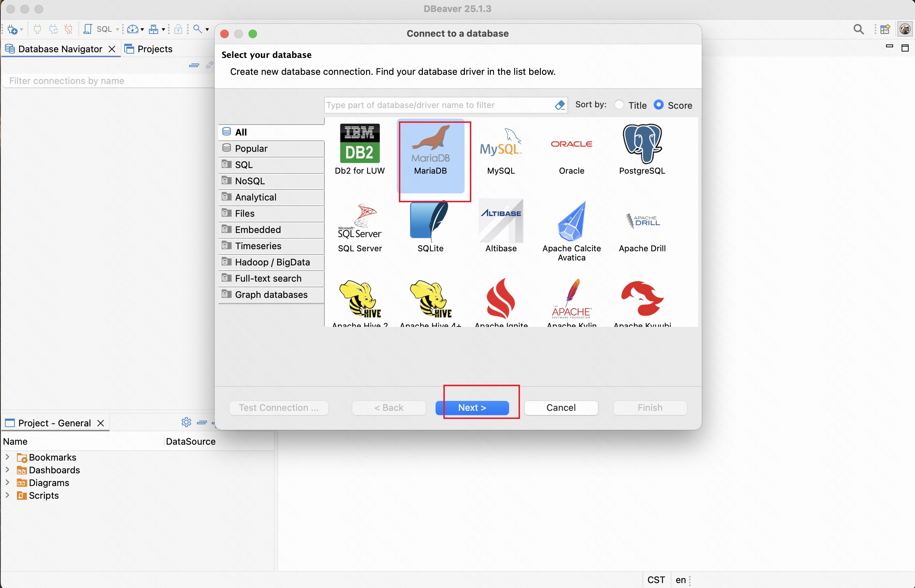
Task: Click the DataSource column header
Action: tap(191, 442)
